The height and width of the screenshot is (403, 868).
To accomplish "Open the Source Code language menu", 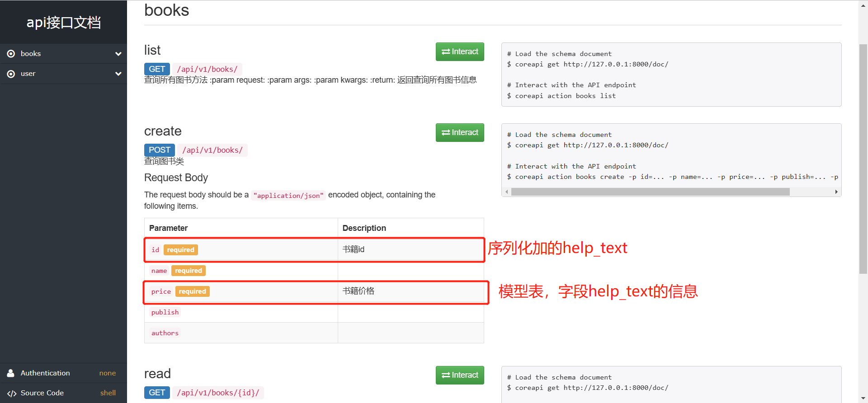I will pyautogui.click(x=63, y=393).
